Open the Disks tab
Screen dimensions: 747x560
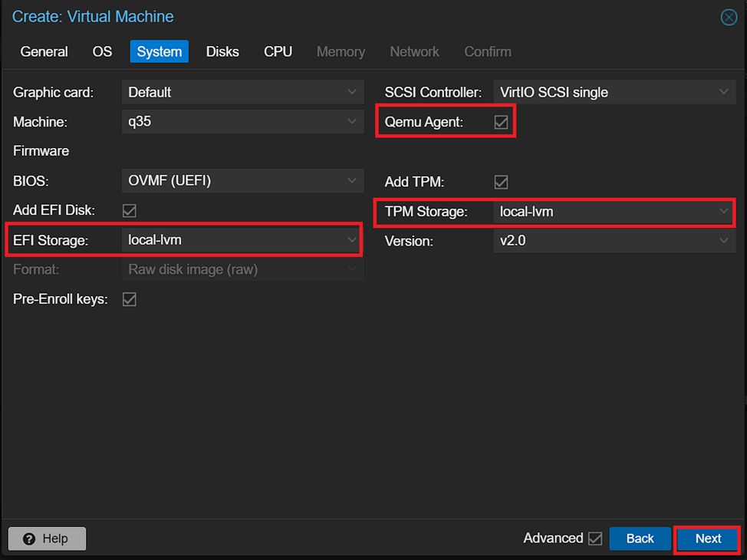tap(222, 51)
